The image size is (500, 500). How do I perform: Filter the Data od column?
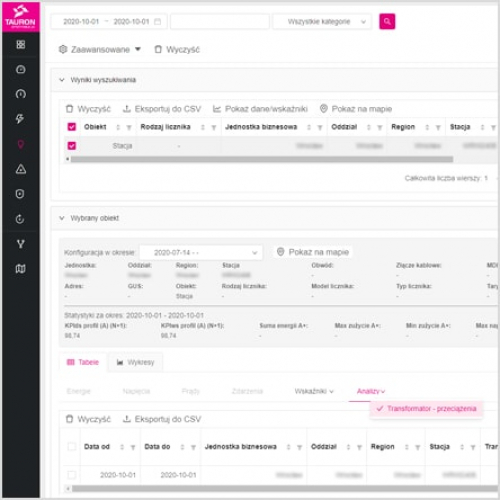click(133, 447)
